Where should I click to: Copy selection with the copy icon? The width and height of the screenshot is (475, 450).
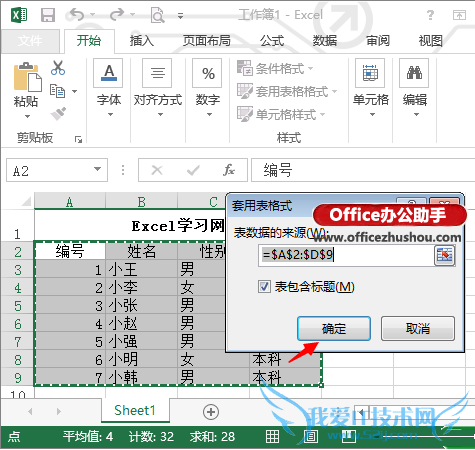click(x=57, y=91)
